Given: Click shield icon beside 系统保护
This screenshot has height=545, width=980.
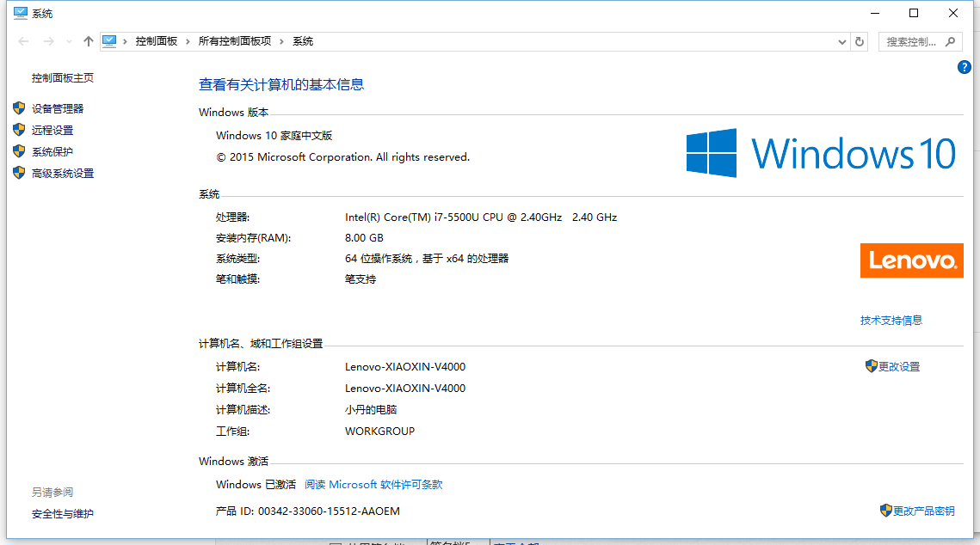Looking at the screenshot, I should (x=20, y=151).
